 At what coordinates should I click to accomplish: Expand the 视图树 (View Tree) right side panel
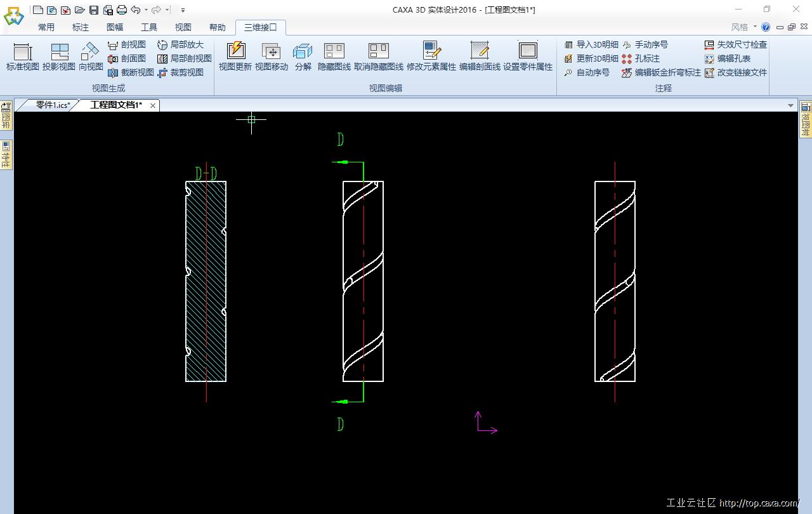[x=806, y=119]
